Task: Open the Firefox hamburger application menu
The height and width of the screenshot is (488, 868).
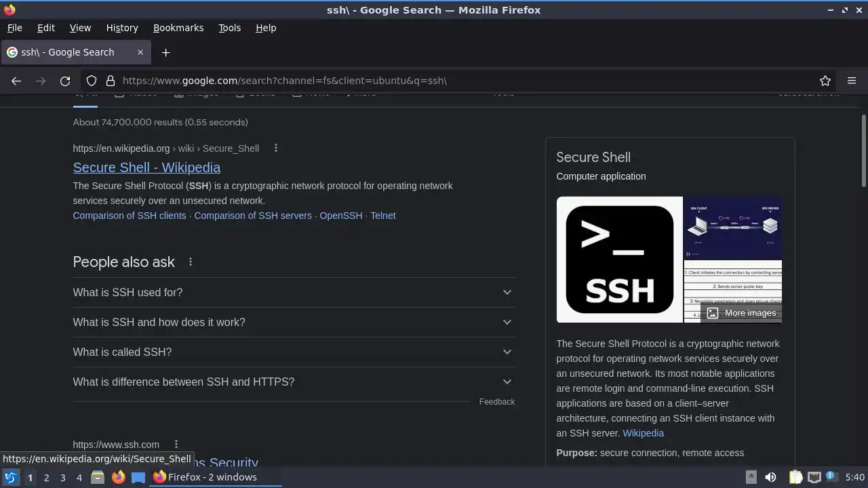Action: 852,81
